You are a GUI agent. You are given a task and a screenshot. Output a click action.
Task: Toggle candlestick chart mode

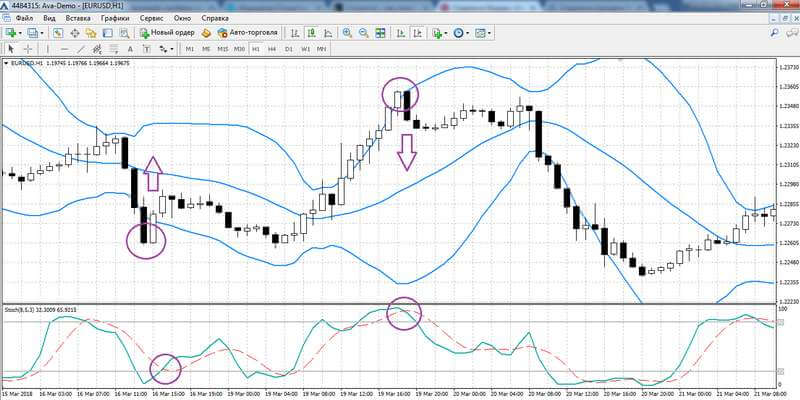(x=311, y=33)
